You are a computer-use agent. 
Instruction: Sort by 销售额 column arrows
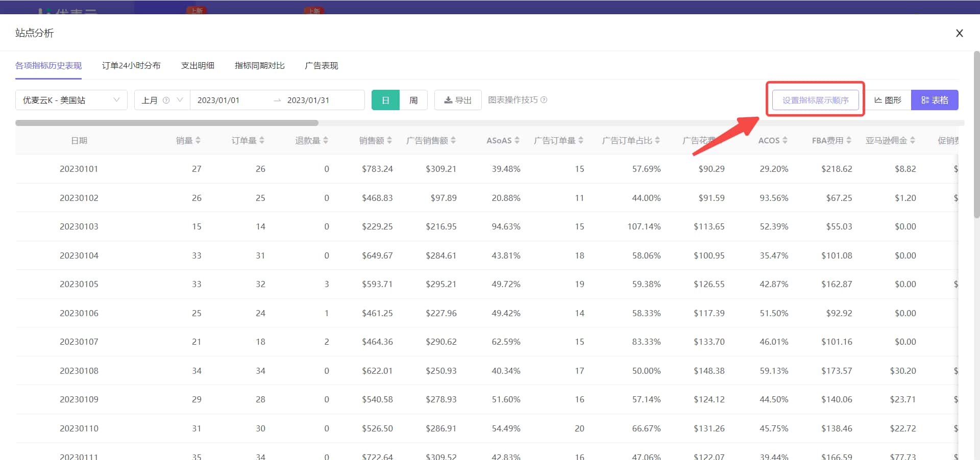tap(389, 140)
